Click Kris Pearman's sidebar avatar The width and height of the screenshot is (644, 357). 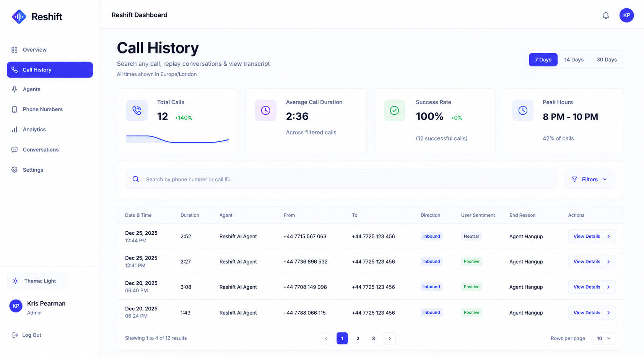tap(16, 306)
